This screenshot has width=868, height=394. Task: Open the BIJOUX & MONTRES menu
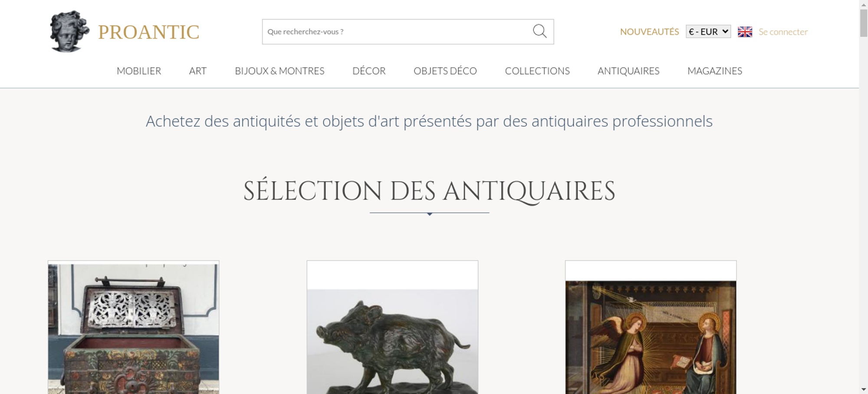[x=279, y=71]
